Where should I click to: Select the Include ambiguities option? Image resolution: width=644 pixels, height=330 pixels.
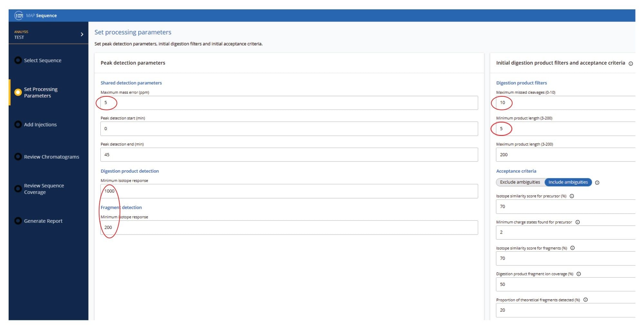(568, 182)
